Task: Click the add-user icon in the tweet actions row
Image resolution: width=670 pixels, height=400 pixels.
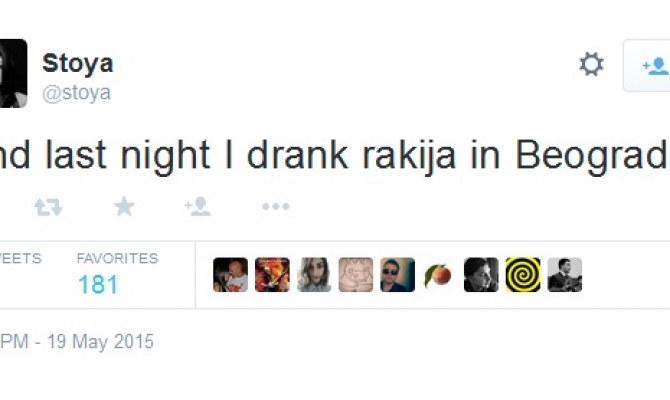Action: click(x=197, y=206)
